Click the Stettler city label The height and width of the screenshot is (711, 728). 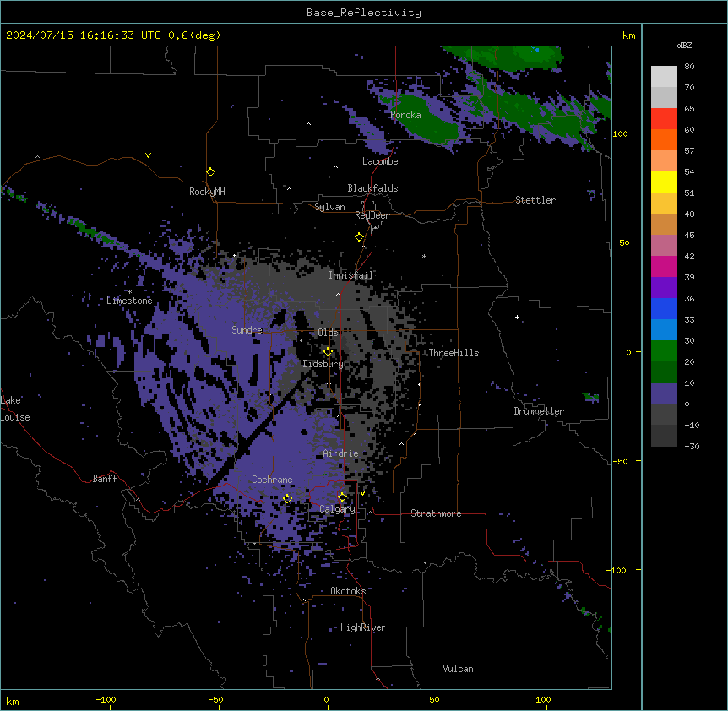click(535, 200)
